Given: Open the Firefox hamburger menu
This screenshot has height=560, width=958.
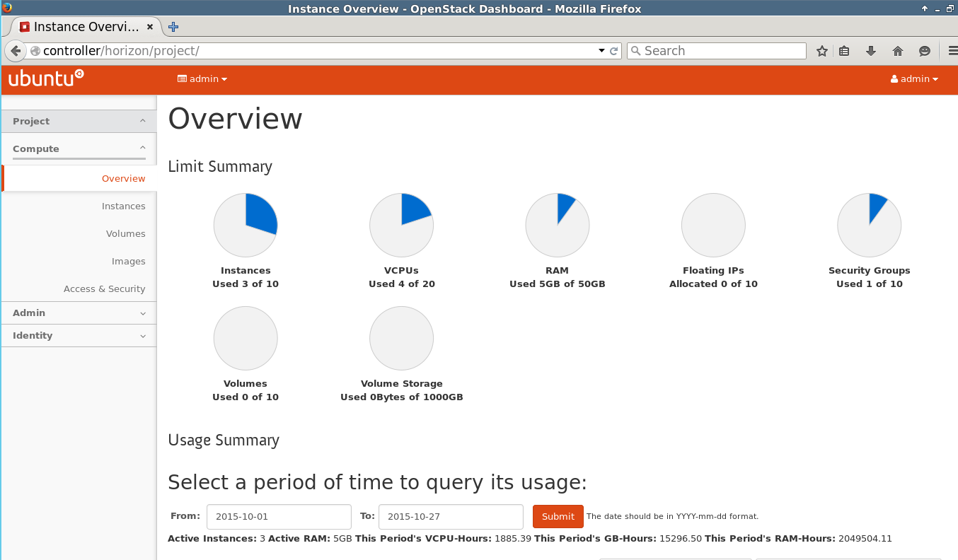Looking at the screenshot, I should [952, 51].
